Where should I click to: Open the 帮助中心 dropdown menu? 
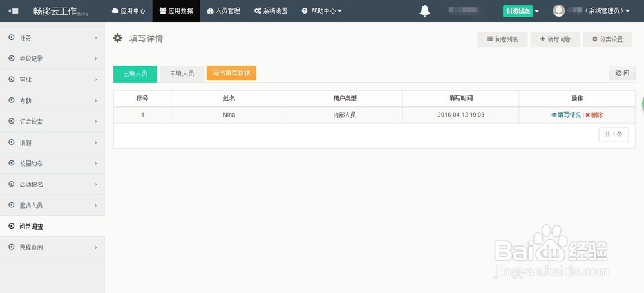click(321, 11)
